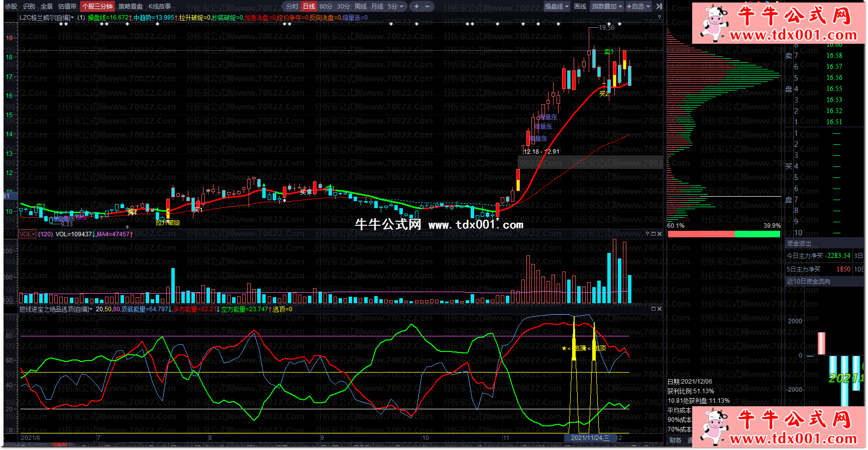Open the 估值带 valuation band tab

tap(67, 7)
